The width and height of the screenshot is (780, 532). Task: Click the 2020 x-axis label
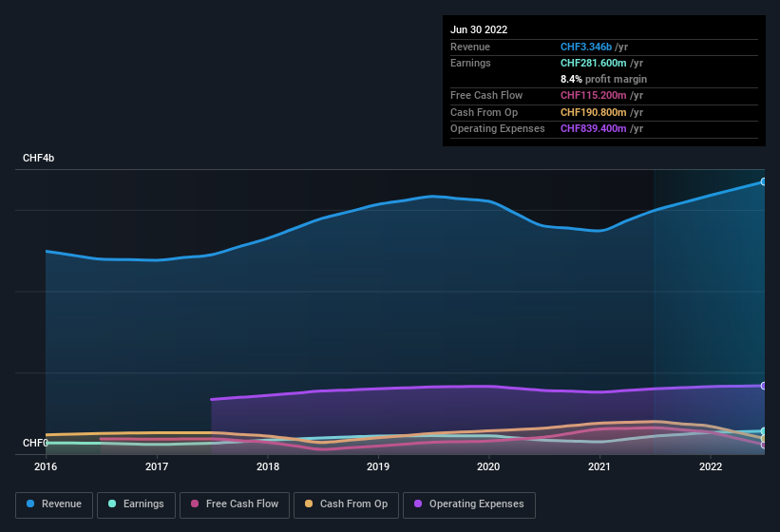coord(488,466)
